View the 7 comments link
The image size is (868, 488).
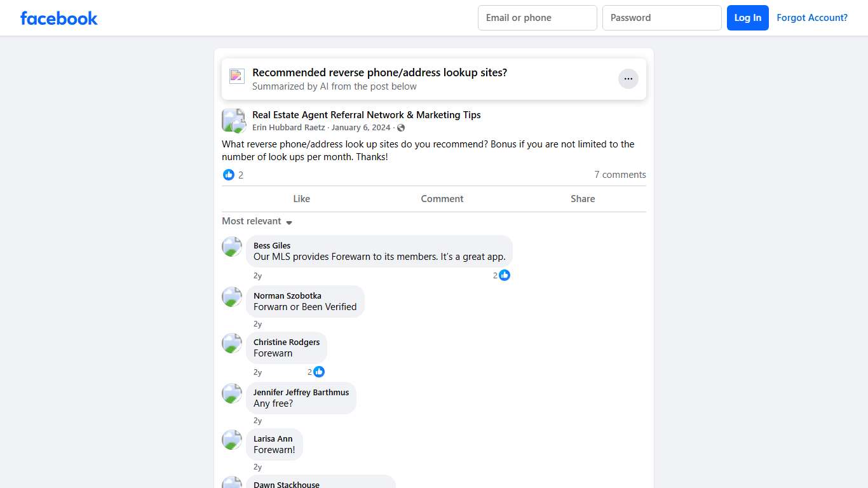coord(620,175)
